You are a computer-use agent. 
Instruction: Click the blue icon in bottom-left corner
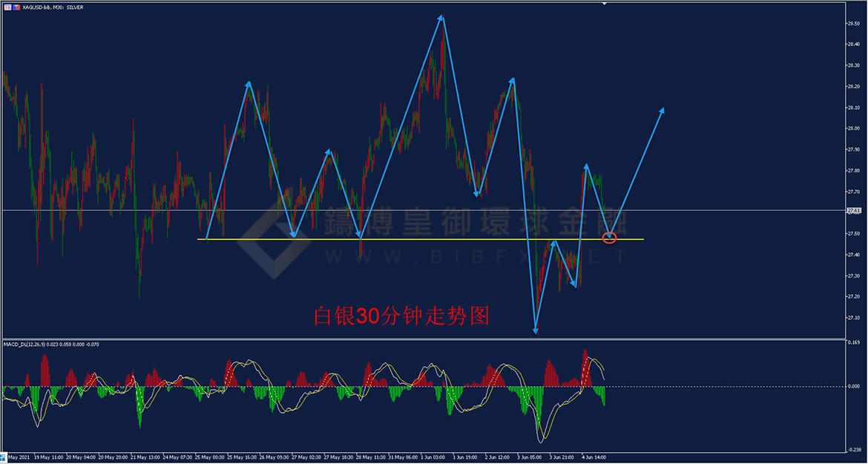pyautogui.click(x=3, y=457)
